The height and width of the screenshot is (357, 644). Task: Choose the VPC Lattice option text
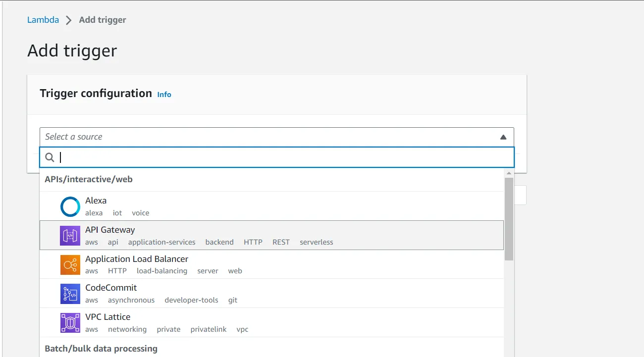click(107, 317)
